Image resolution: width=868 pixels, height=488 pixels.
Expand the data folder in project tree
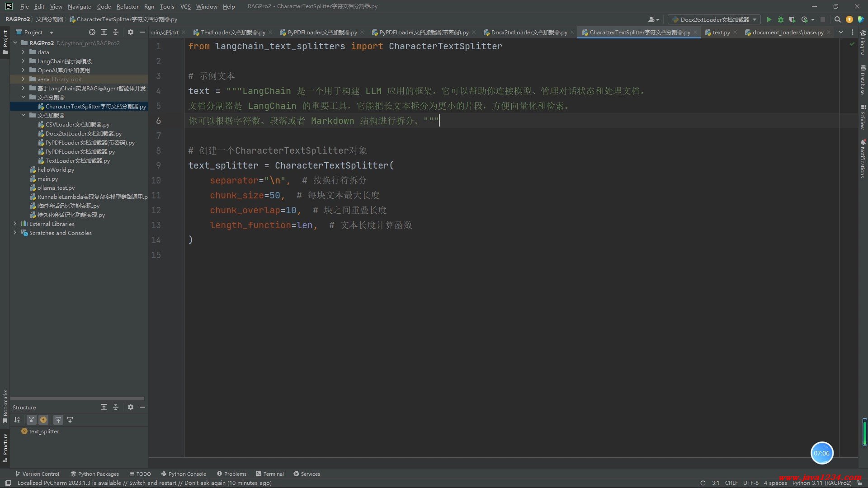click(x=23, y=52)
